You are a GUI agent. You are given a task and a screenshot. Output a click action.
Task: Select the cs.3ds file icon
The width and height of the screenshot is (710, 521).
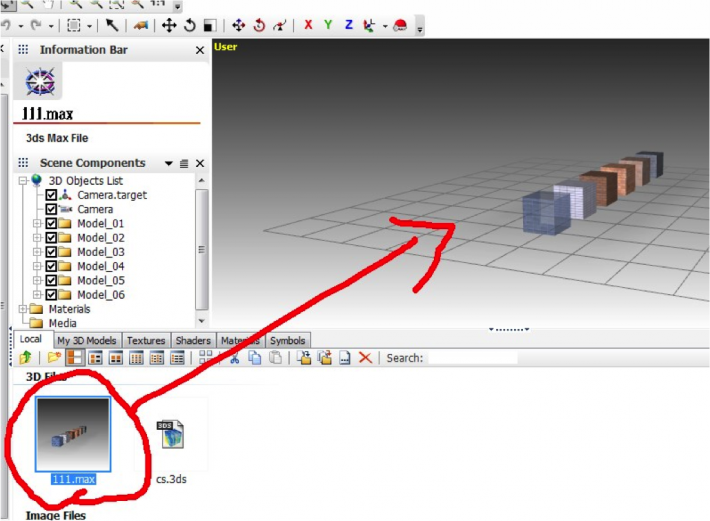point(170,434)
